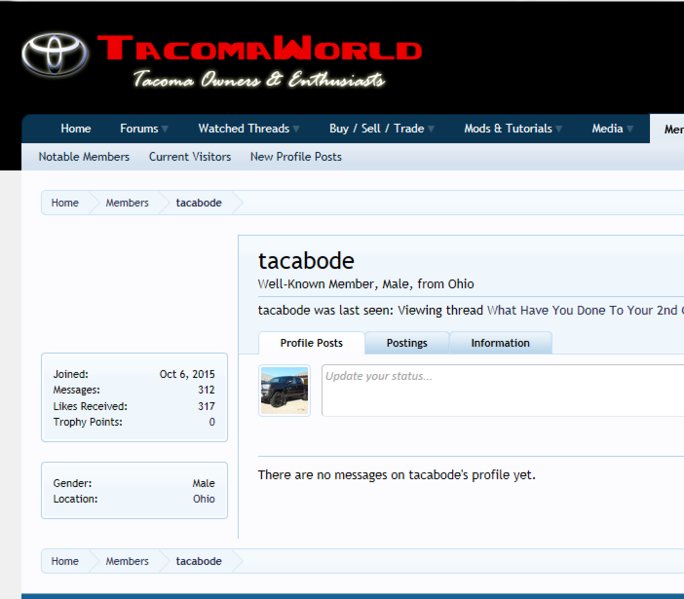Open Mods & Tutorials tab
Screen dimensions: 684x599
tap(508, 129)
